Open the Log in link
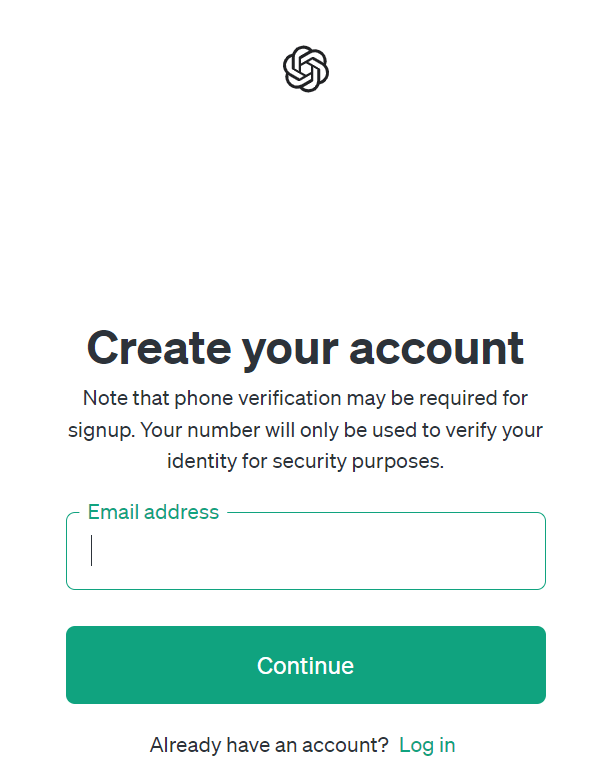 click(x=427, y=745)
